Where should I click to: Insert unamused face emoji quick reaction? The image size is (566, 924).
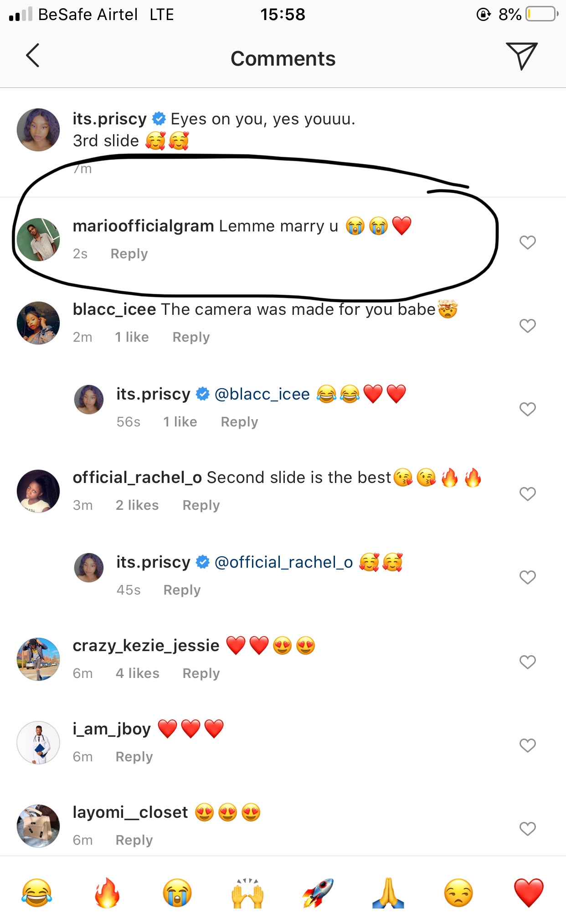pos(458,893)
